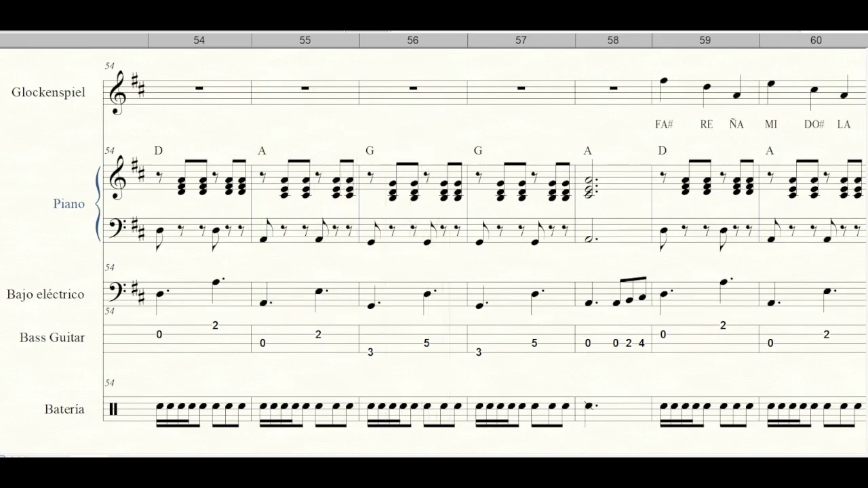
Task: Click the LA lyric under Glockenspiel
Action: [844, 124]
